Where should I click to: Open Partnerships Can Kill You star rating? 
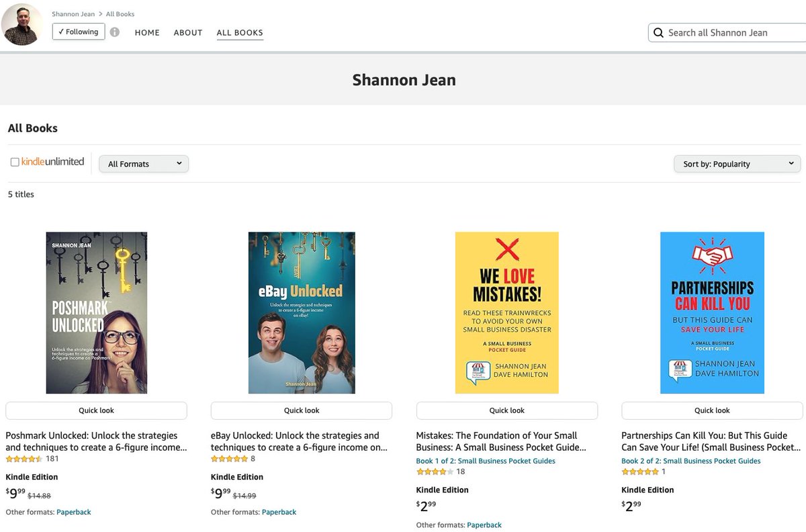(x=640, y=472)
